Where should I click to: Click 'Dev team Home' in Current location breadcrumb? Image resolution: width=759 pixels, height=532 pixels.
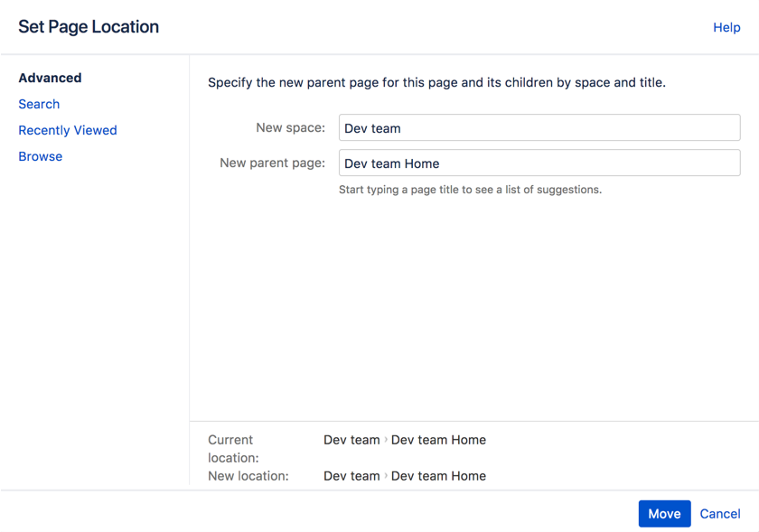click(x=438, y=440)
